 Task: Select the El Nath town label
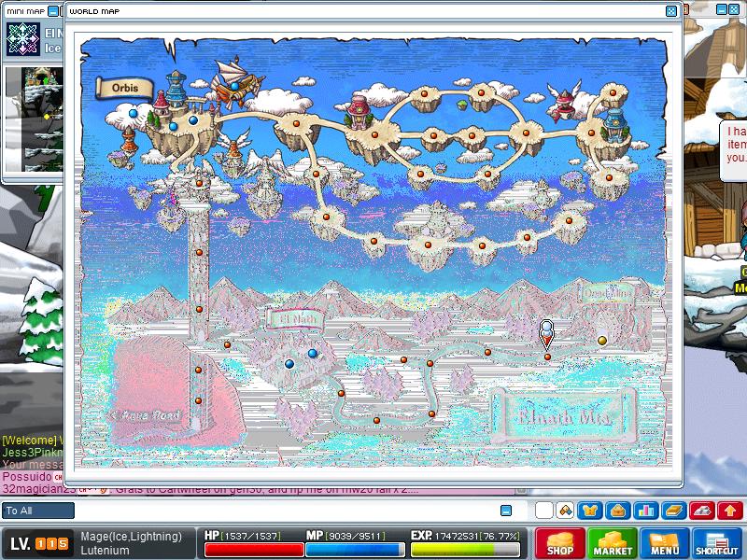tap(290, 319)
